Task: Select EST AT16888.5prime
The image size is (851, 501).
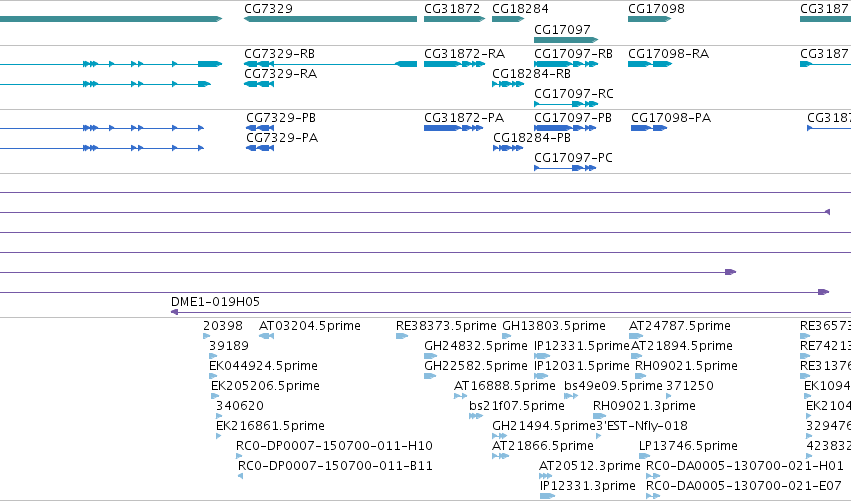Action: point(505,386)
